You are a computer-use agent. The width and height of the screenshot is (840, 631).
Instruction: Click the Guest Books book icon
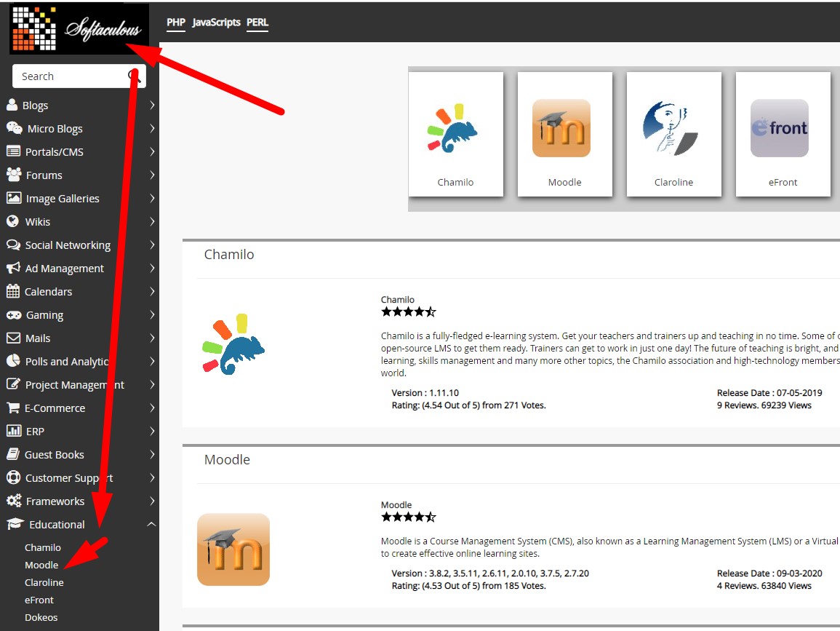(x=13, y=454)
